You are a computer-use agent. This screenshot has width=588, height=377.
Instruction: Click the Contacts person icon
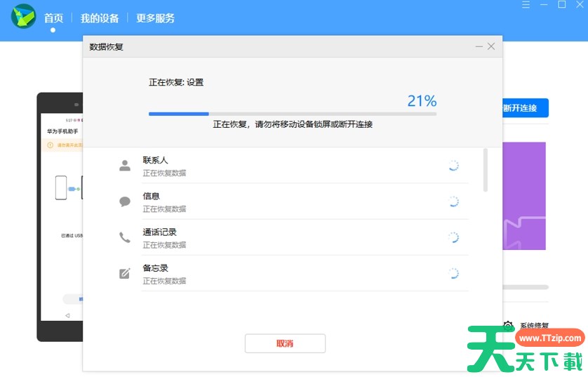(125, 166)
